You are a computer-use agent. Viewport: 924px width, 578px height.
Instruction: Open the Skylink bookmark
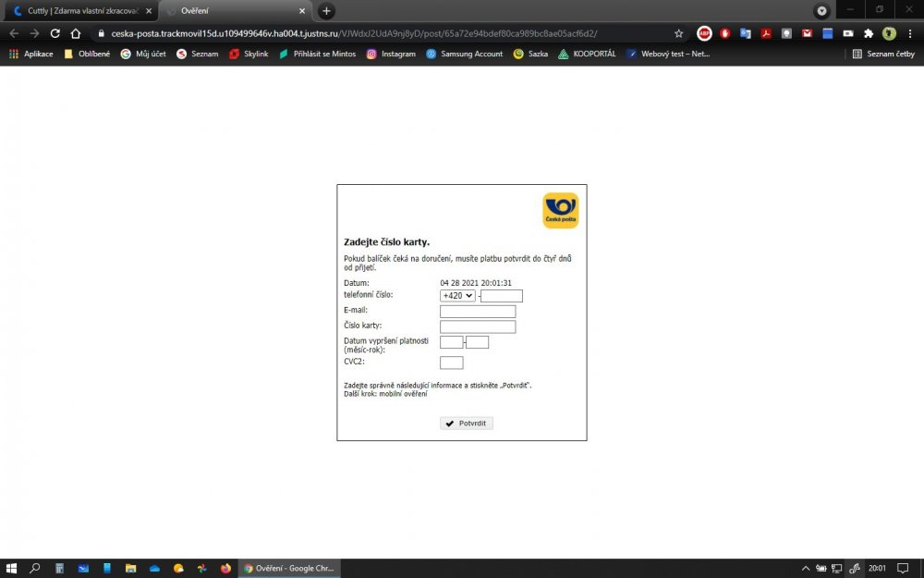[x=249, y=54]
